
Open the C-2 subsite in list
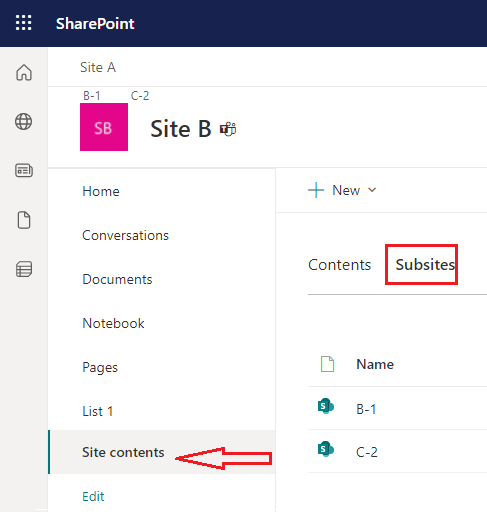367,452
